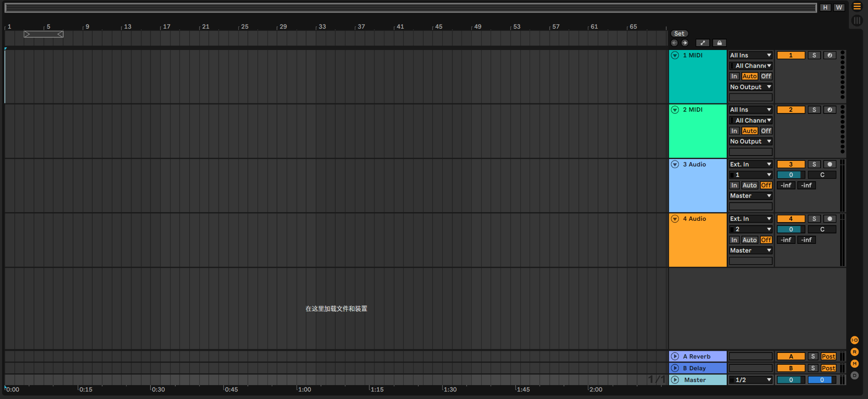Open the All Ins dropdown on 1 MIDI
The height and width of the screenshot is (399, 868).
click(x=750, y=55)
